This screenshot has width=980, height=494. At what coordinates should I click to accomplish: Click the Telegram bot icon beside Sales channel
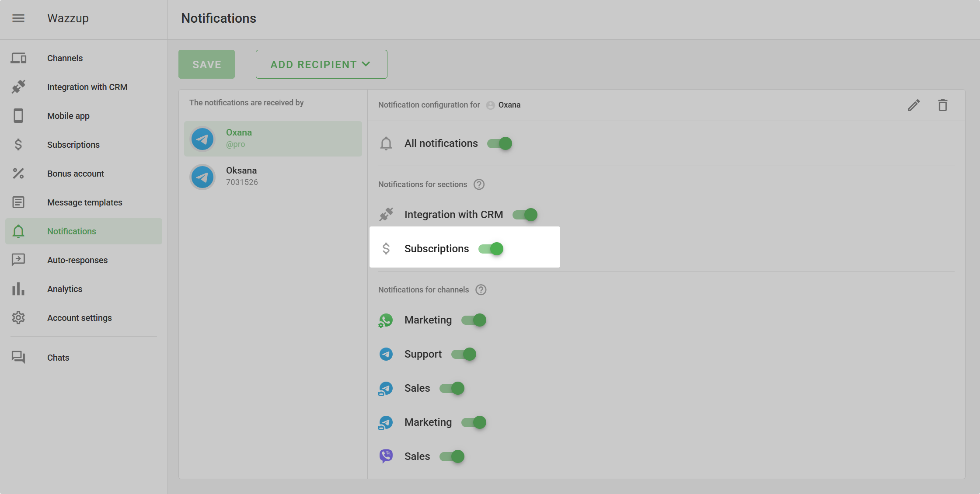pos(386,388)
